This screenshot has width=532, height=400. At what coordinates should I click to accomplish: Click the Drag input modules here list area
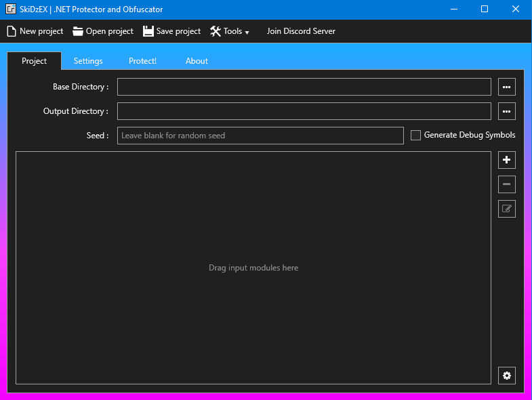click(253, 268)
